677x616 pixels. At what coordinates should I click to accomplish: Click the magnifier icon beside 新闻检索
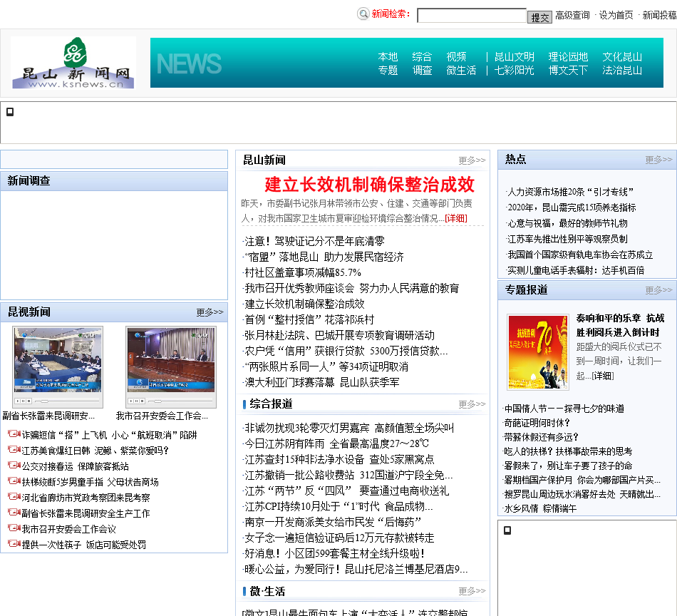coord(363,14)
